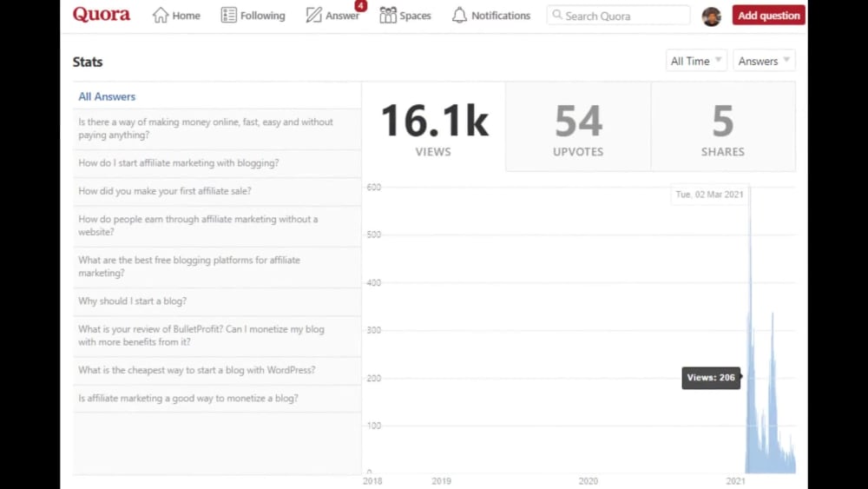This screenshot has width=868, height=489.
Task: Click the Following feed icon
Action: (228, 15)
